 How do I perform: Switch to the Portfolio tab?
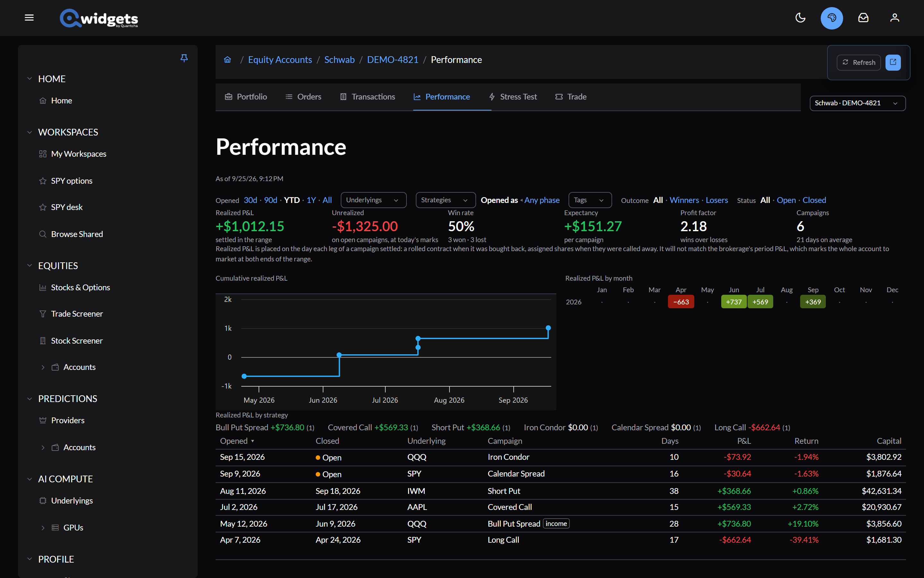(x=246, y=97)
